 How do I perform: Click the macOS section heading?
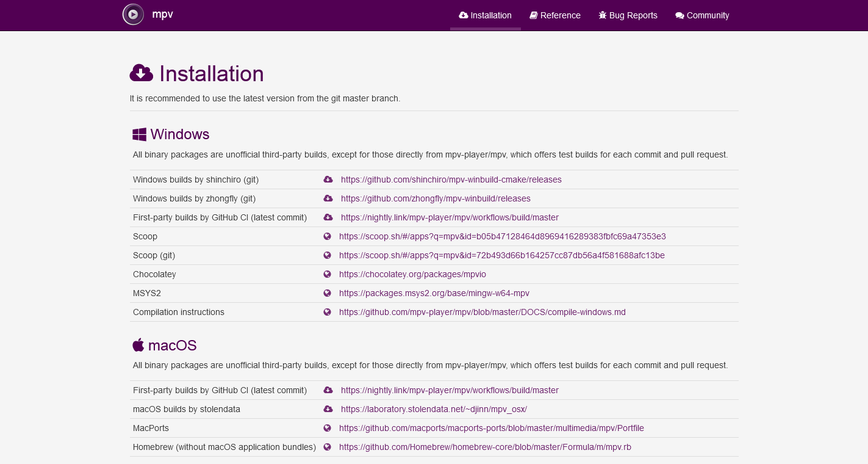click(173, 346)
